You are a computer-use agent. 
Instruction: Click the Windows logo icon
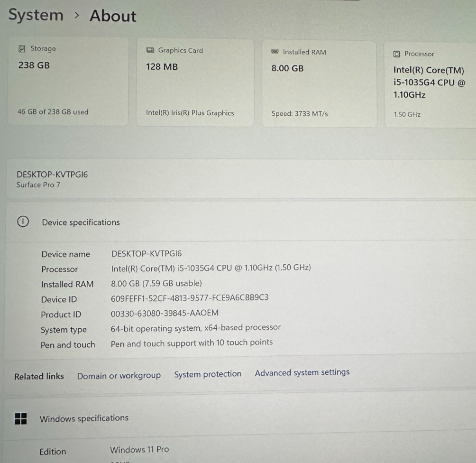[x=21, y=418]
